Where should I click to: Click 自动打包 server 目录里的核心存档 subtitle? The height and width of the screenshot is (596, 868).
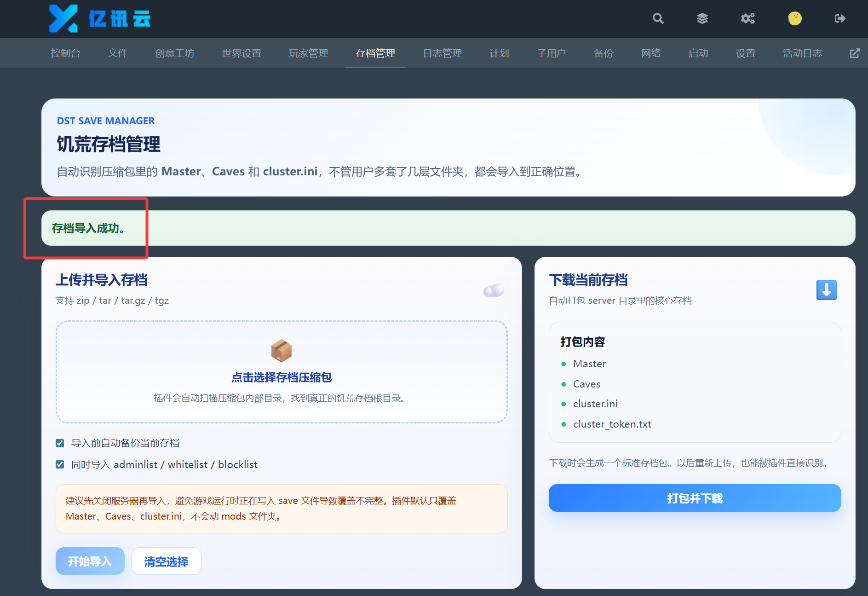(x=620, y=301)
